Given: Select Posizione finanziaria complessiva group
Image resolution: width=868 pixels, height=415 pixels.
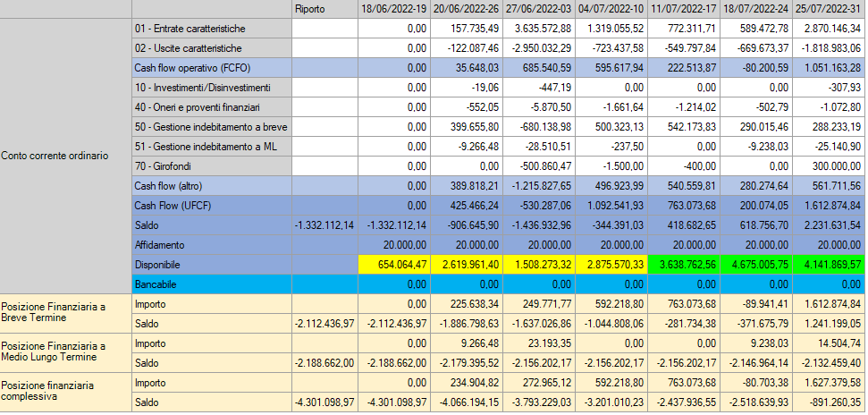Looking at the screenshot, I should pos(65,393).
